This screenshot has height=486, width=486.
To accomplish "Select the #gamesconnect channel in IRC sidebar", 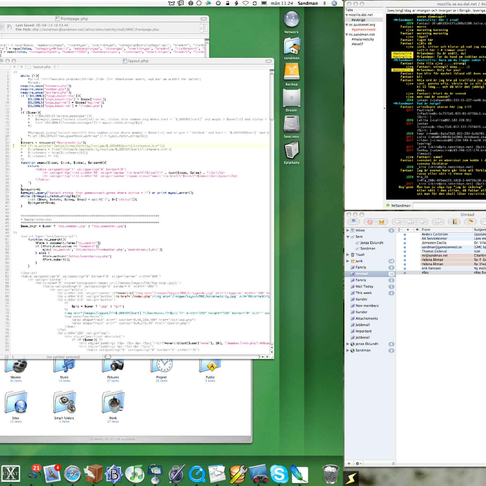I will click(363, 30).
